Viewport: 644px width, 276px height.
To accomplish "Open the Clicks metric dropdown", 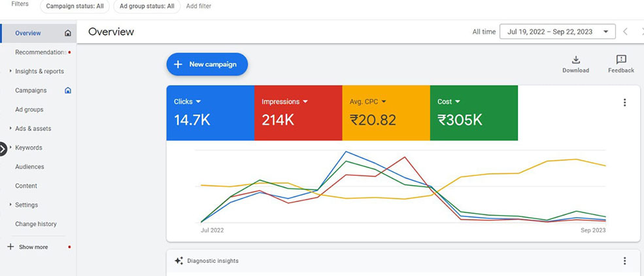I will [x=198, y=102].
